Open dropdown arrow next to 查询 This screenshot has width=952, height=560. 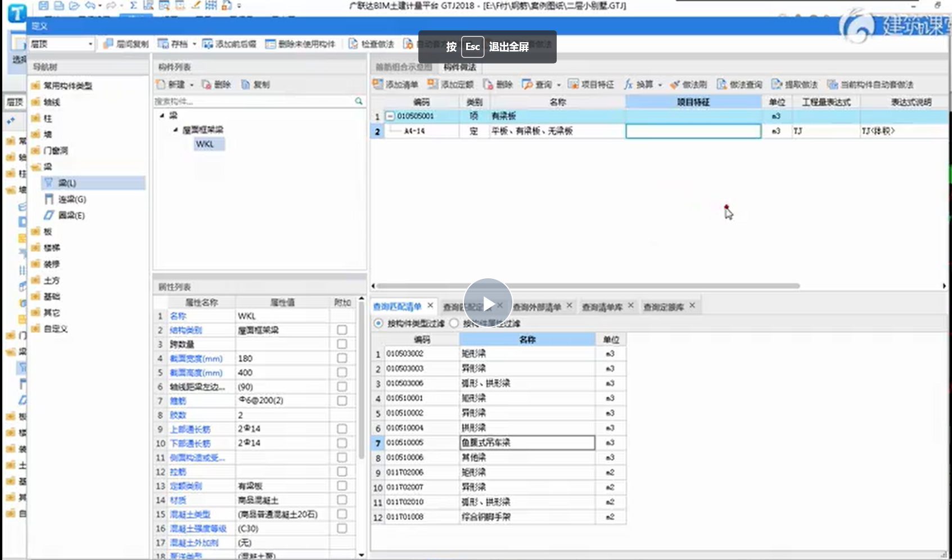[x=558, y=84]
